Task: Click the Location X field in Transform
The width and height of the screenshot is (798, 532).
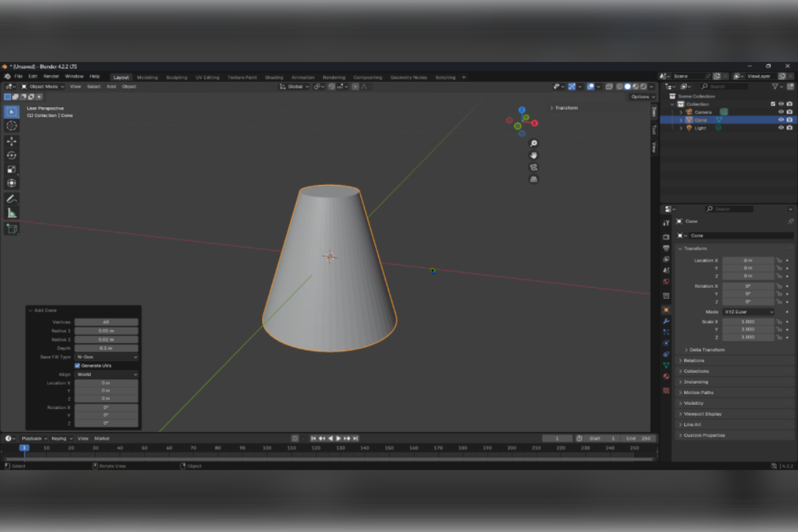Action: (x=748, y=260)
